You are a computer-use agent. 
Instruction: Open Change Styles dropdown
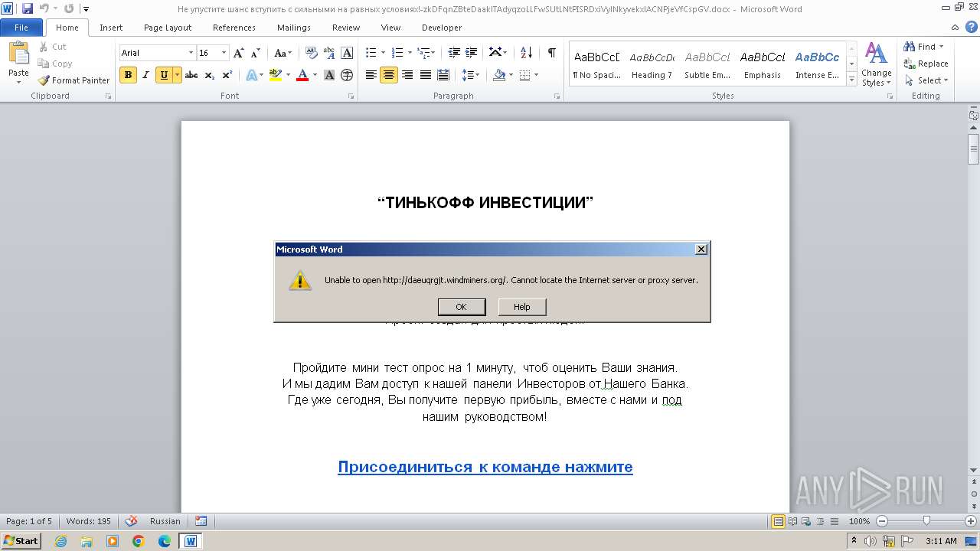(x=877, y=64)
